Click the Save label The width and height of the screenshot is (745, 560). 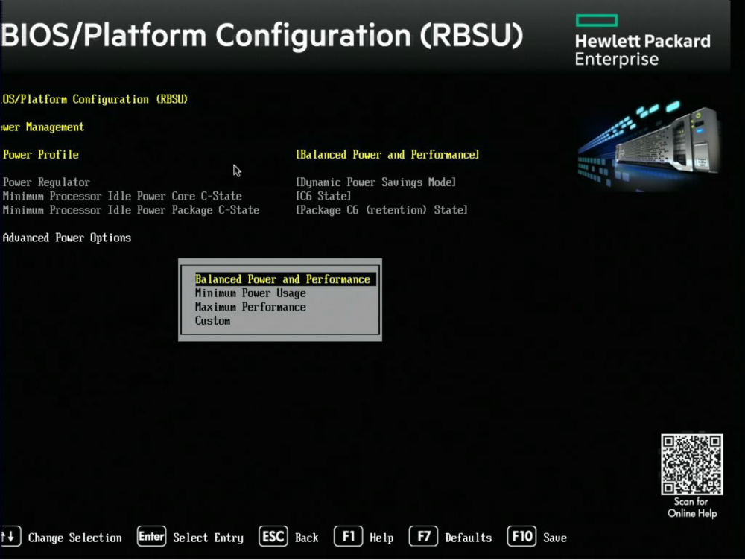click(x=555, y=538)
